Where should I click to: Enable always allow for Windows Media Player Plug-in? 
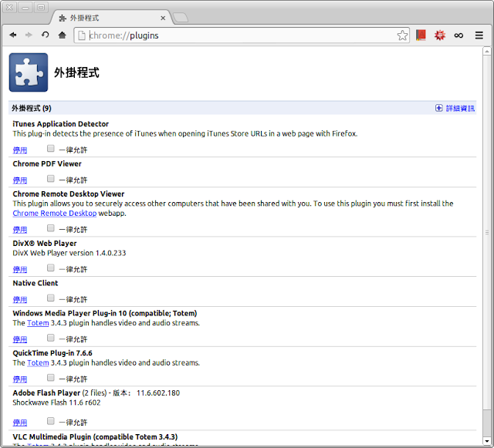tap(51, 338)
